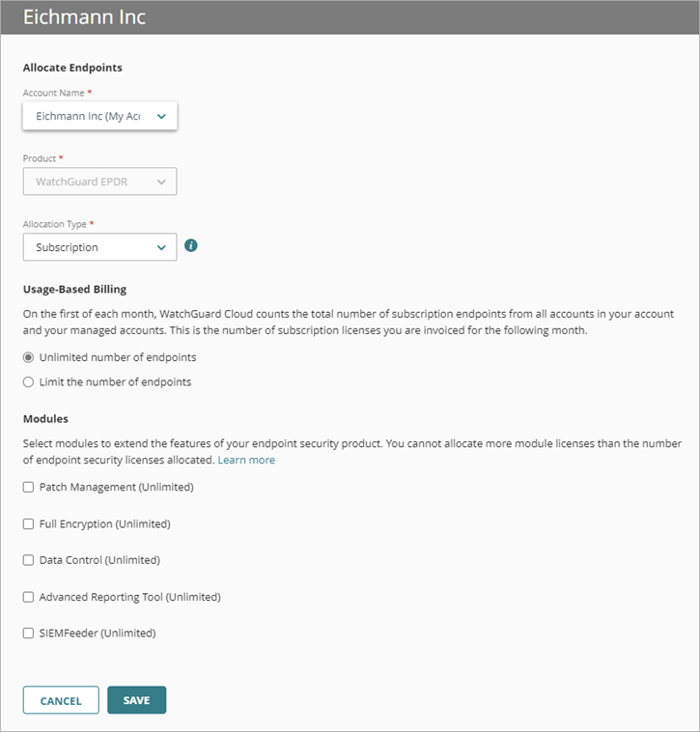Click the Save button
Image resolution: width=700 pixels, height=732 pixels.
[136, 700]
